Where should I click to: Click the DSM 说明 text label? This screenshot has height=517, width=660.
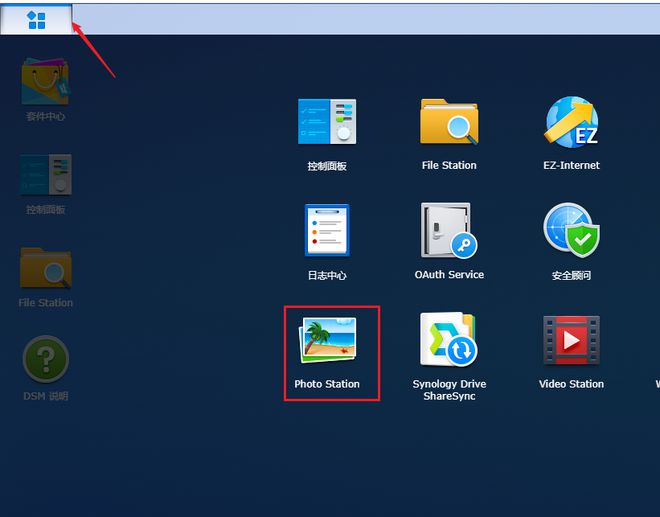coord(45,396)
